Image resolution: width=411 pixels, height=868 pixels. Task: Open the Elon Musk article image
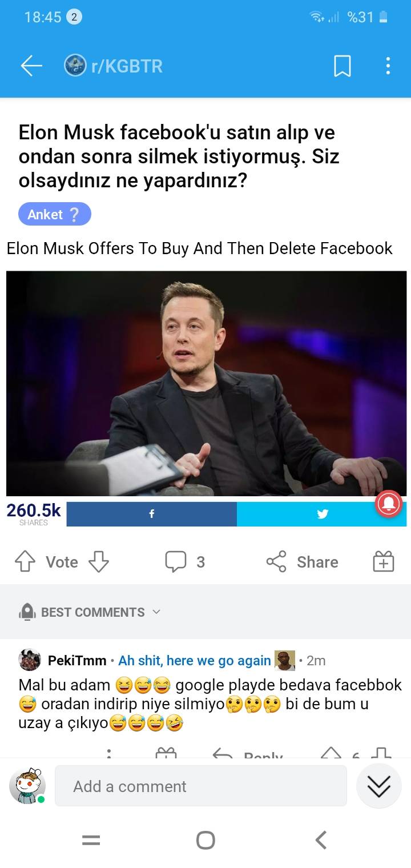coord(206,383)
